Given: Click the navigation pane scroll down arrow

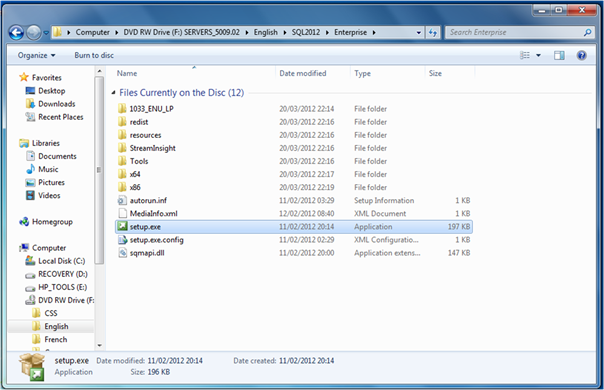Looking at the screenshot, I should 99,346.
